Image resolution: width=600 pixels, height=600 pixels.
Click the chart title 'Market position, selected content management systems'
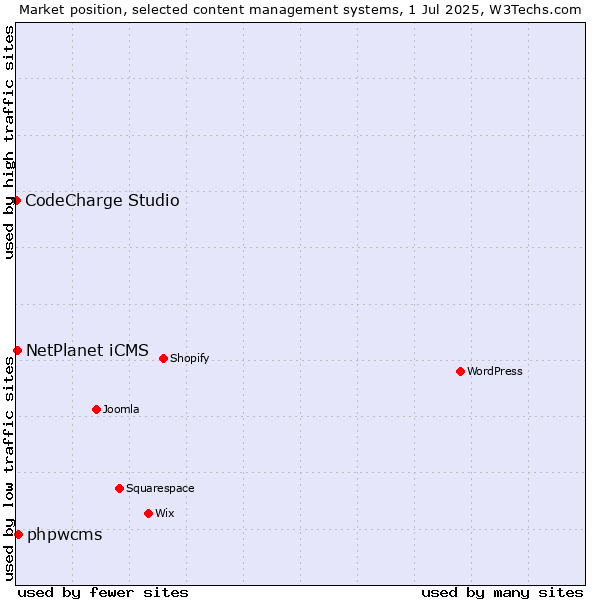[x=209, y=10]
